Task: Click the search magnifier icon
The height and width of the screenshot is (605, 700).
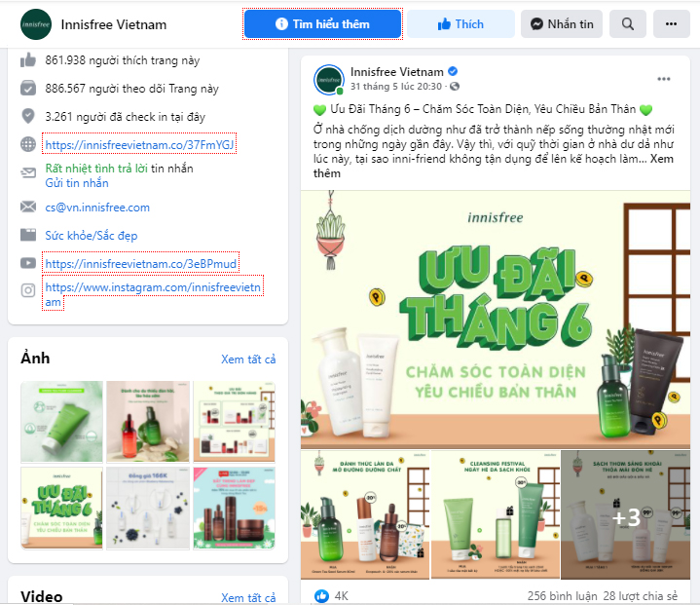Action: (x=628, y=24)
